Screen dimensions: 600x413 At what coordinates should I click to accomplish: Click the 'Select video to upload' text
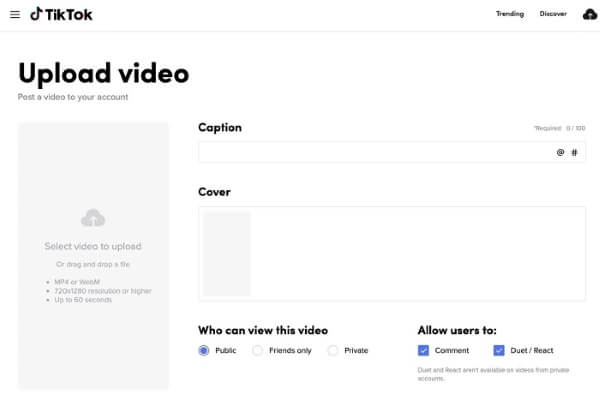click(x=93, y=246)
